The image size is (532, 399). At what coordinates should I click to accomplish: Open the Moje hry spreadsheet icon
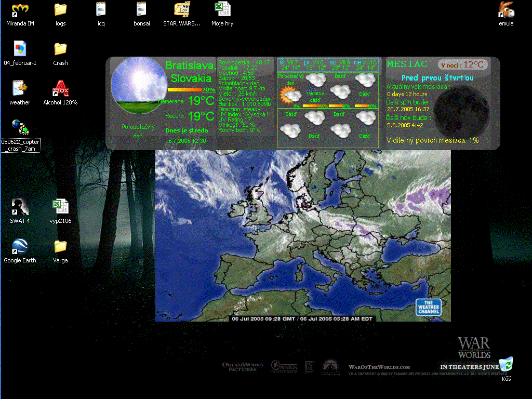coord(222,14)
